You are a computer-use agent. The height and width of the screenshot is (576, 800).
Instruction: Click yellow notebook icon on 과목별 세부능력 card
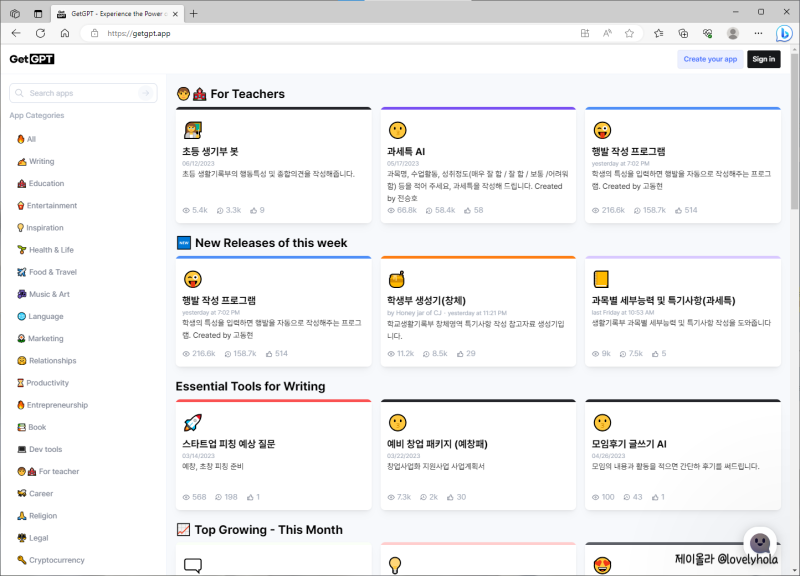[x=602, y=279]
